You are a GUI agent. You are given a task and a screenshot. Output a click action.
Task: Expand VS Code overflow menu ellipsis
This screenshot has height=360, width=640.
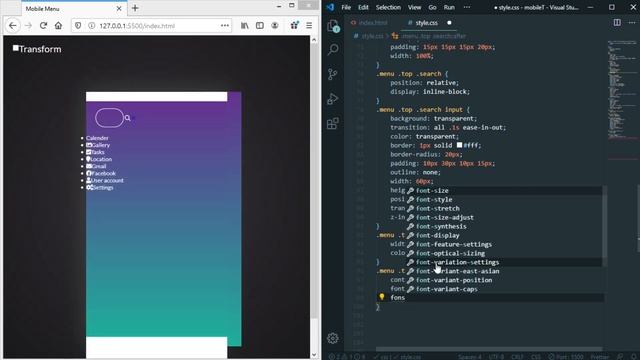(467, 7)
